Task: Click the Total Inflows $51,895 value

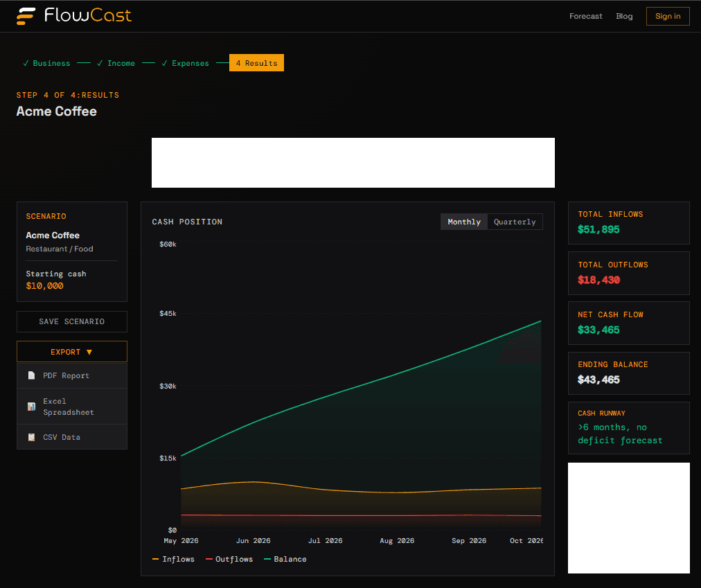Action: (x=598, y=229)
